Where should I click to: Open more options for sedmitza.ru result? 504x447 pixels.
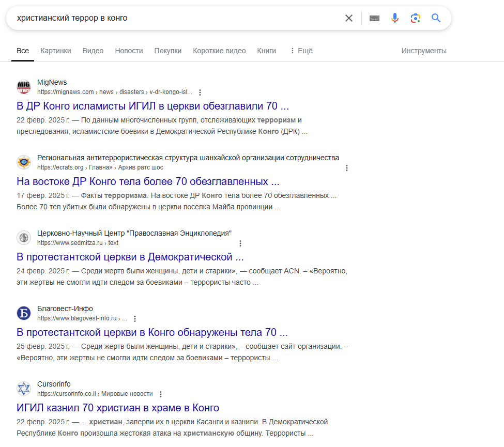click(x=240, y=243)
